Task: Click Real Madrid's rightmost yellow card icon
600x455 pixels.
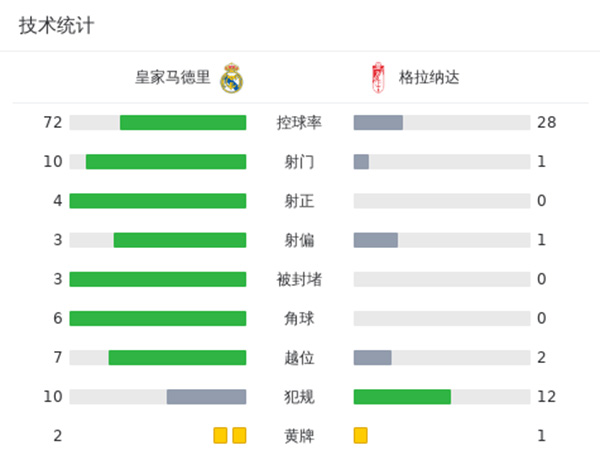Action: (239, 435)
